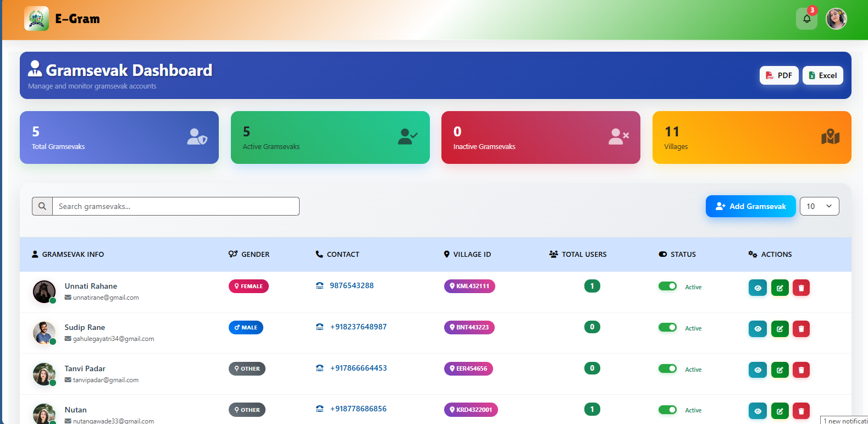Toggle Unnati Rahane's active status
The image size is (868, 424).
click(667, 286)
